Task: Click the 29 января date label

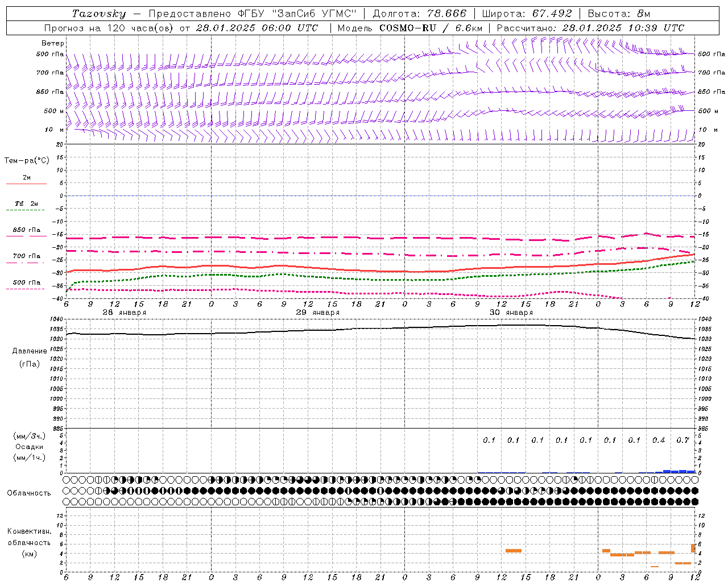Action: (317, 313)
